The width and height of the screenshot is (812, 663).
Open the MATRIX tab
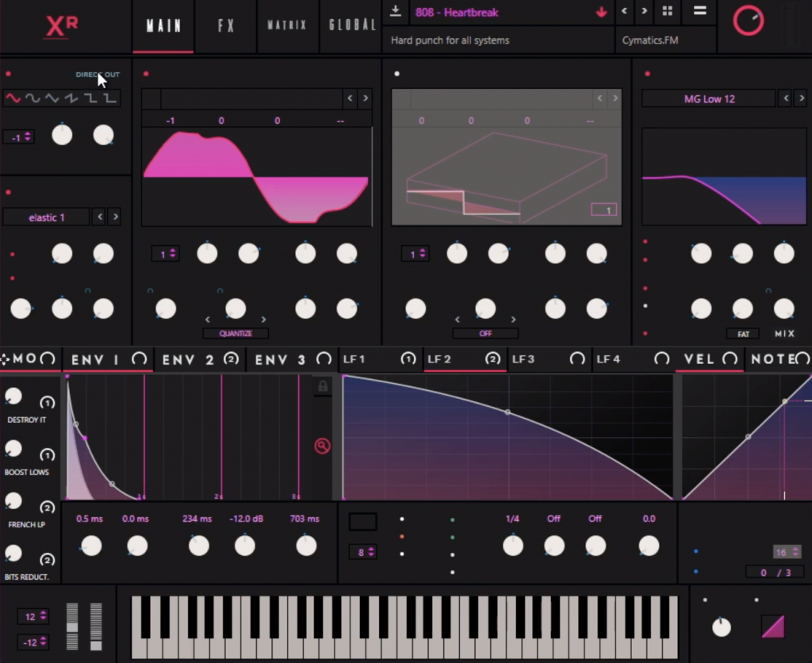point(287,25)
